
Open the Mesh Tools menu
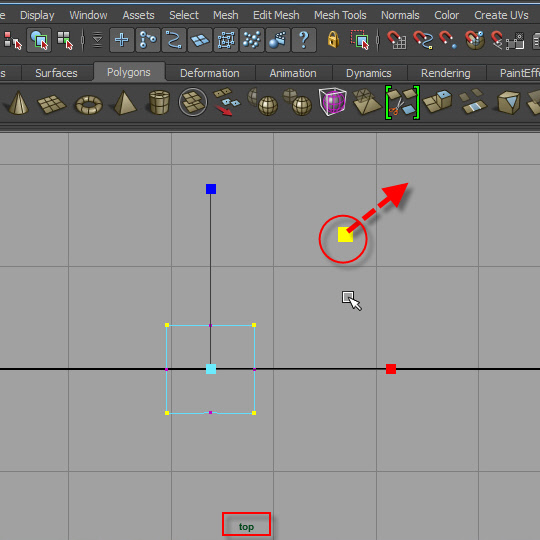click(x=340, y=15)
